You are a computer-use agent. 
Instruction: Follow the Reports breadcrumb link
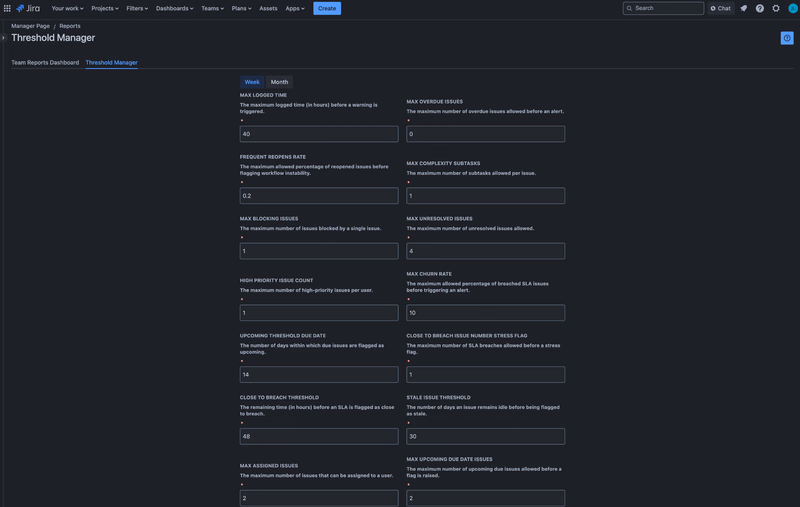(70, 26)
